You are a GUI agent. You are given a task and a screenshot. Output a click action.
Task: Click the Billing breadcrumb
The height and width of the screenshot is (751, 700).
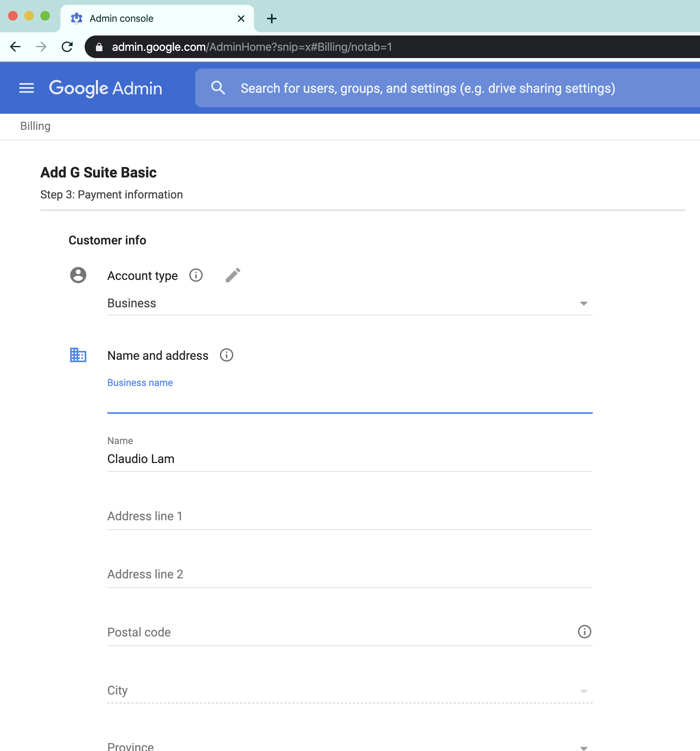click(35, 126)
